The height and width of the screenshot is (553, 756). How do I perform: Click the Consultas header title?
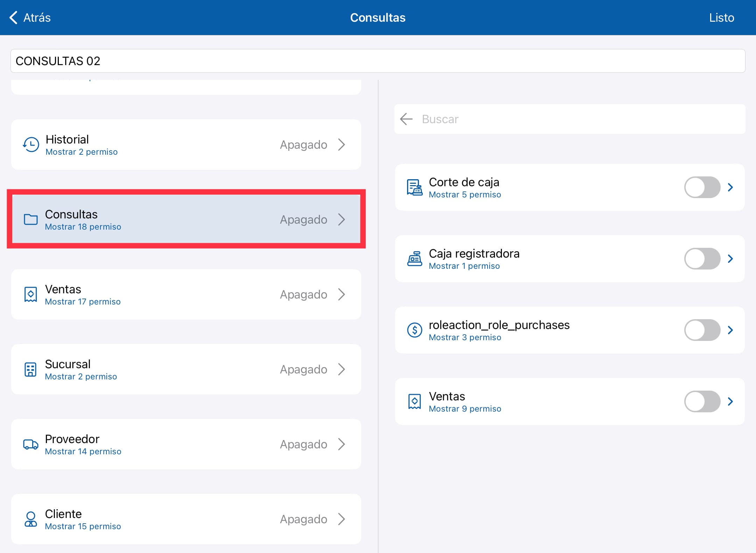tap(378, 17)
